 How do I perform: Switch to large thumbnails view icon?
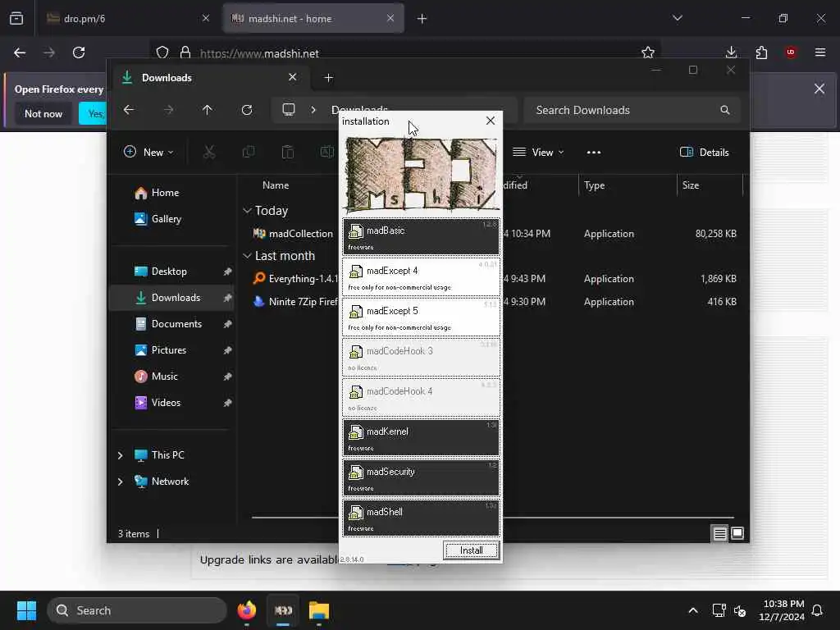click(737, 533)
